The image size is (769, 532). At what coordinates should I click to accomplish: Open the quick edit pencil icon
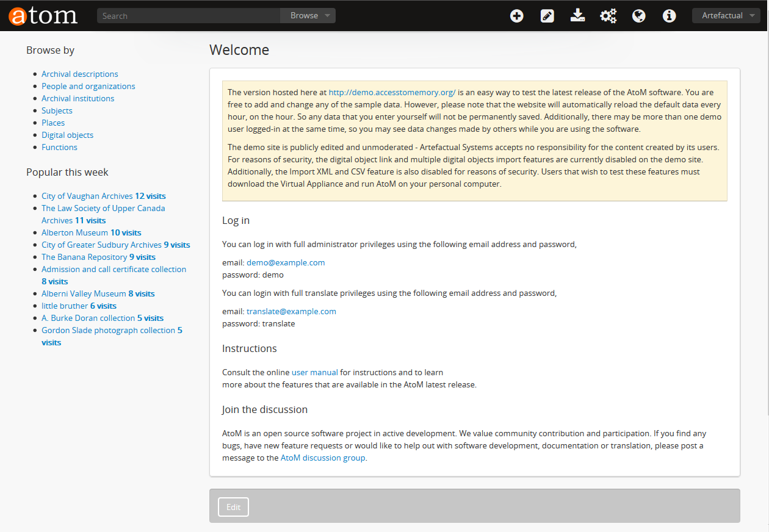[547, 16]
